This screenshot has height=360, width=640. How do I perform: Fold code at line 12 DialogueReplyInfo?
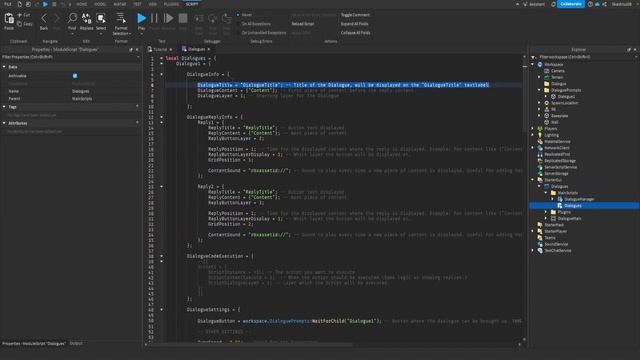click(162, 117)
